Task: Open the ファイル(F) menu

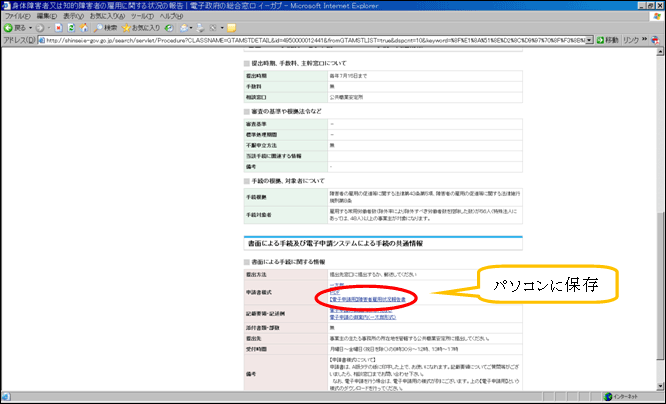Action: pos(17,16)
